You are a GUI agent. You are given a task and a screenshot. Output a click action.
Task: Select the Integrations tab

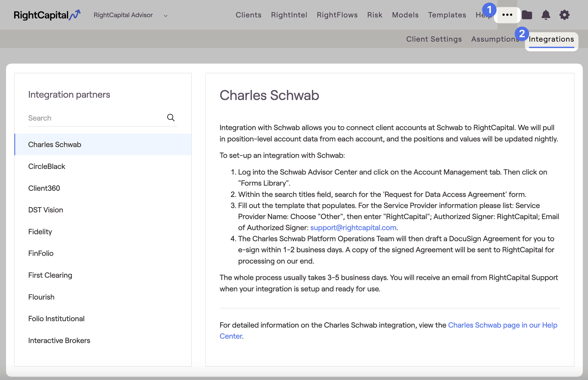[x=551, y=39]
